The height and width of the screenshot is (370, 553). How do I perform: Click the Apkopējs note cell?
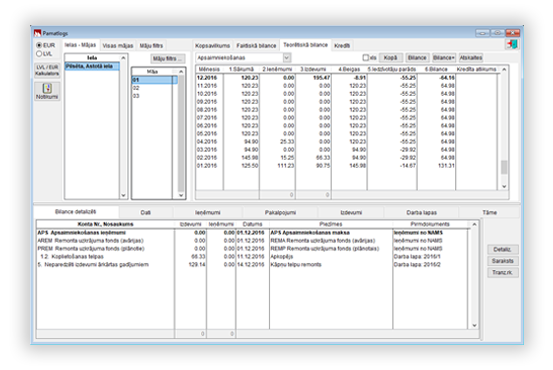click(331, 256)
